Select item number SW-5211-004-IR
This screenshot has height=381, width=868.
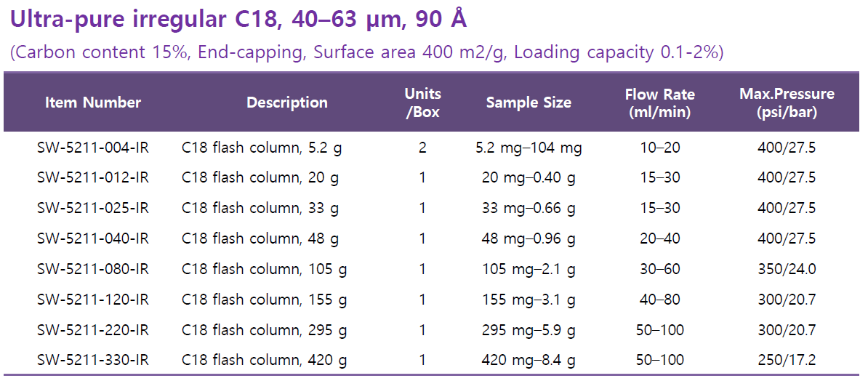click(x=93, y=148)
